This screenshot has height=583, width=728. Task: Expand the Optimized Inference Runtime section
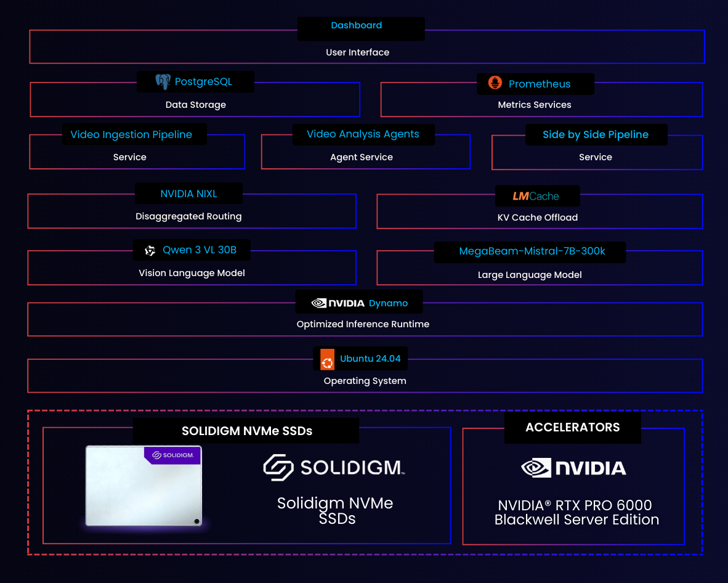coord(363,324)
